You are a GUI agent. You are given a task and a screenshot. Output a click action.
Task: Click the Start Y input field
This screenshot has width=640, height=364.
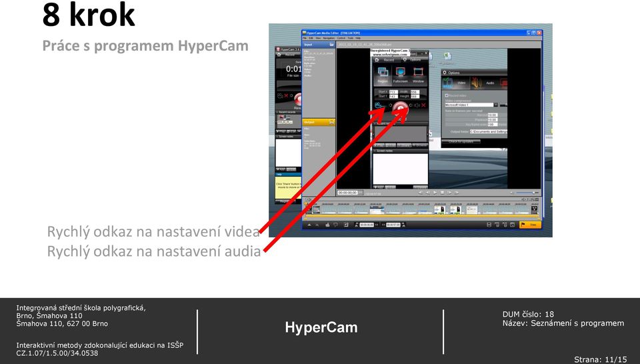(393, 97)
